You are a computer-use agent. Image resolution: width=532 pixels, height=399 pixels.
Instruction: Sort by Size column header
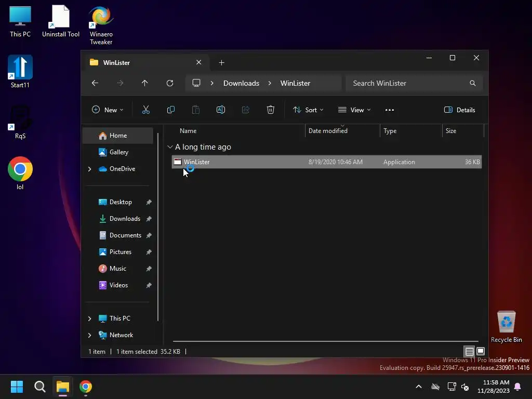[x=463, y=131]
